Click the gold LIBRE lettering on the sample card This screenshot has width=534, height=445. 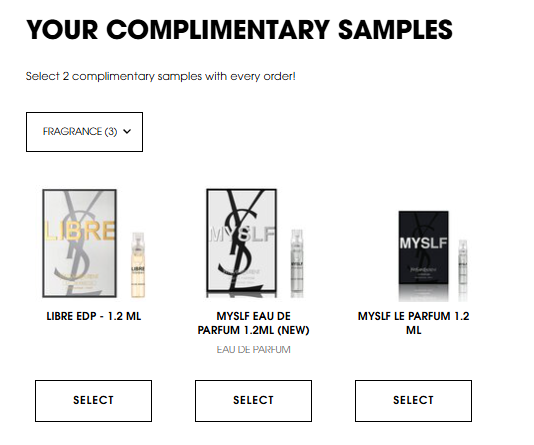tap(80, 231)
